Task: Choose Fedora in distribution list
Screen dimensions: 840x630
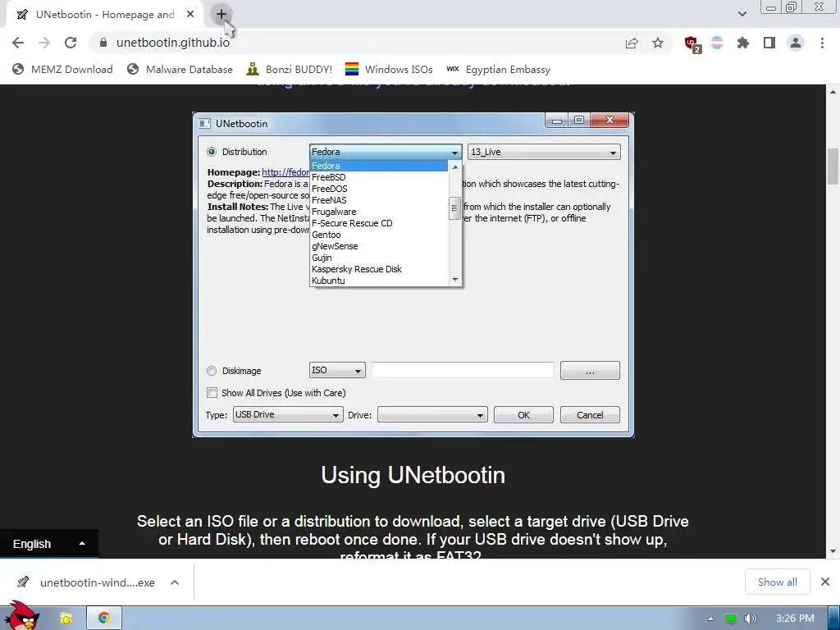Action: 378,166
